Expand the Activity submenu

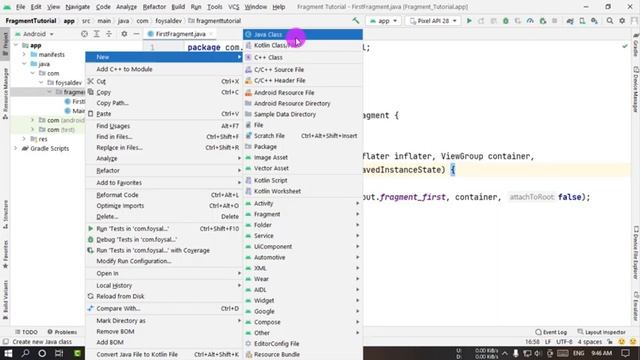tap(302, 203)
